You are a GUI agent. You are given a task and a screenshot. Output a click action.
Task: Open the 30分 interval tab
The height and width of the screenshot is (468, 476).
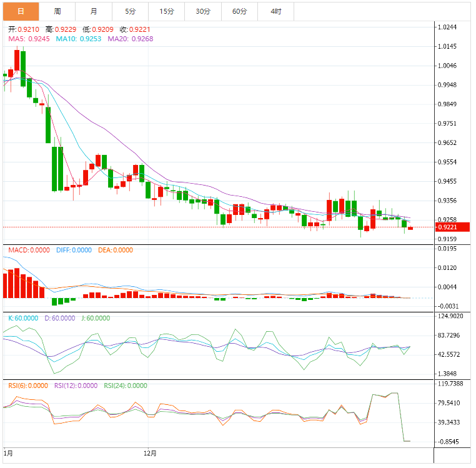point(203,11)
